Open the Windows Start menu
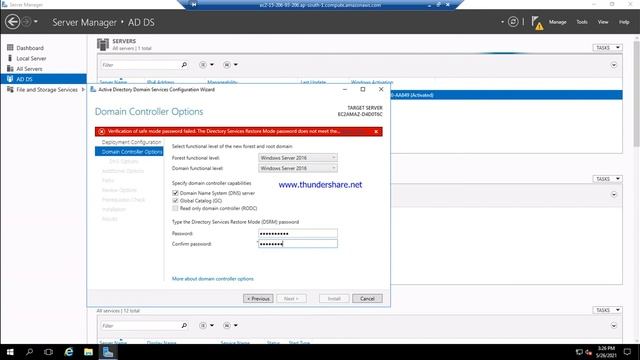Screen dimensions: 640x360 tap(10, 352)
